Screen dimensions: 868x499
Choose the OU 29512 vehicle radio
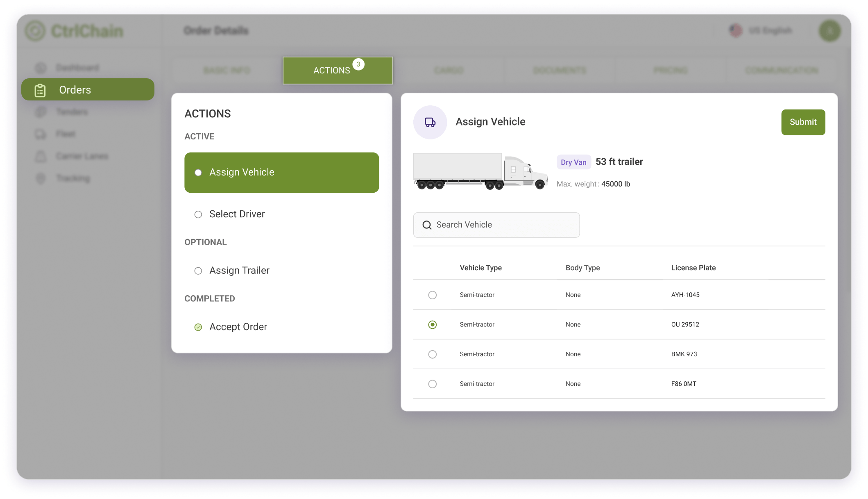(432, 325)
